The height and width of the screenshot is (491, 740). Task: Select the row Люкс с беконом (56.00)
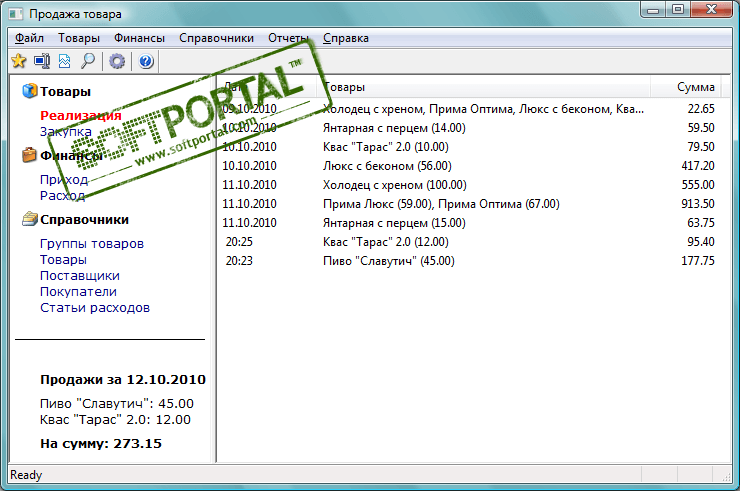click(x=470, y=166)
